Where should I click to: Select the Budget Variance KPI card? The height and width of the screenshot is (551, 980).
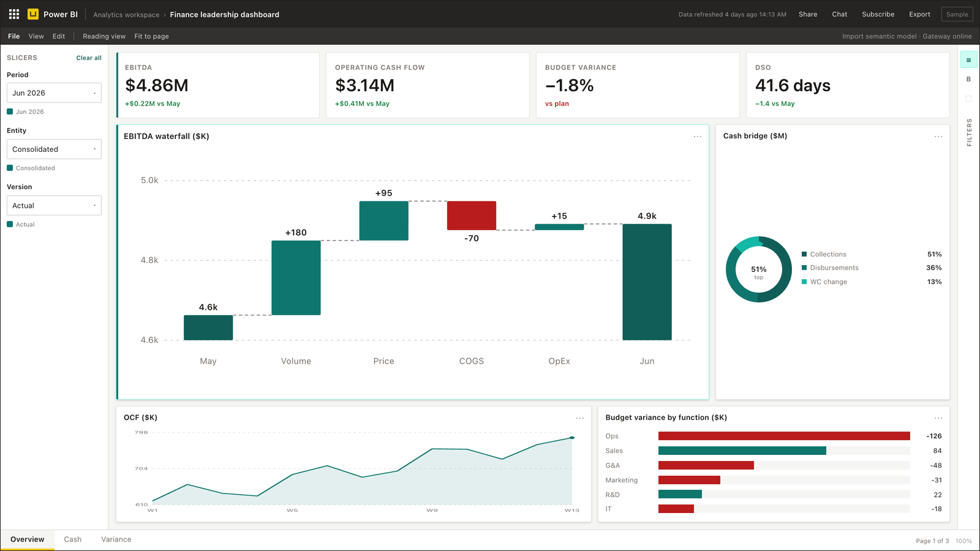tap(638, 85)
